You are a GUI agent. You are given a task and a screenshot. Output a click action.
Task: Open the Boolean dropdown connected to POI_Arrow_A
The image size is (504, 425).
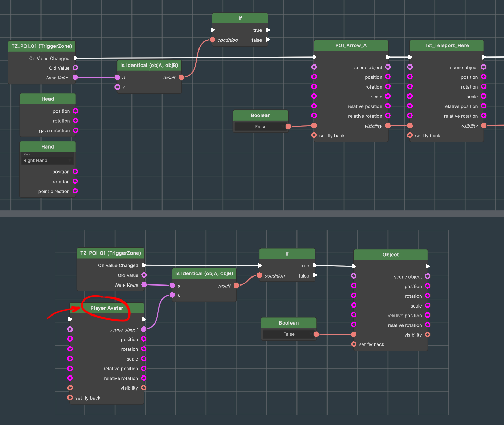point(261,127)
